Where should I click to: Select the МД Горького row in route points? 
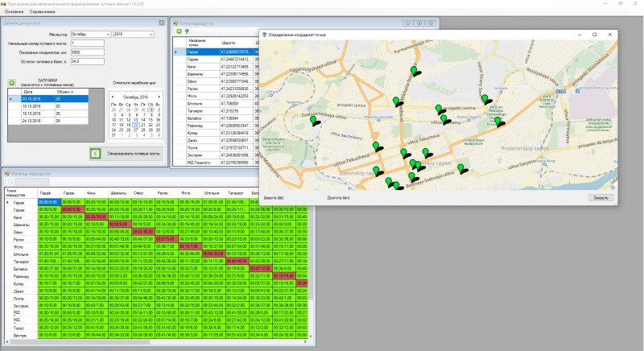217,163
